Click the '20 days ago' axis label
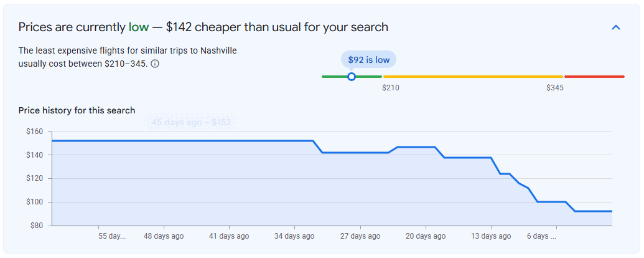This screenshot has height=258, width=644. pyautogui.click(x=426, y=236)
